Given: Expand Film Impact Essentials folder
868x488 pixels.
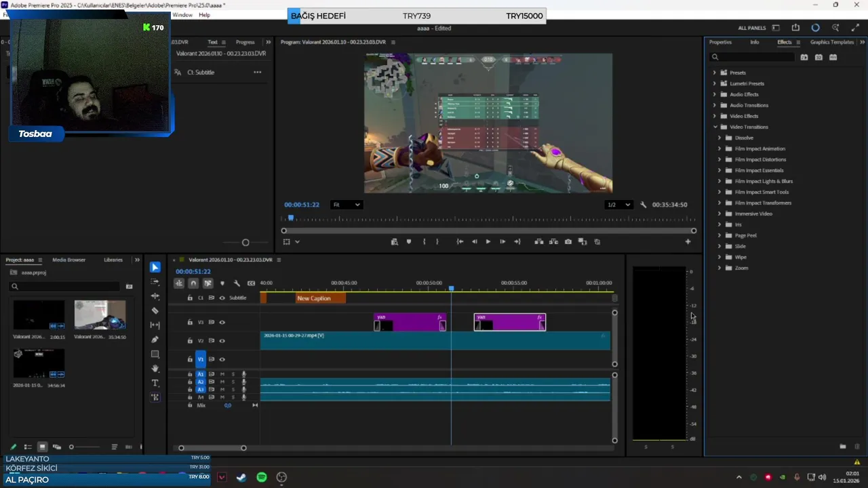Looking at the screenshot, I should 719,170.
